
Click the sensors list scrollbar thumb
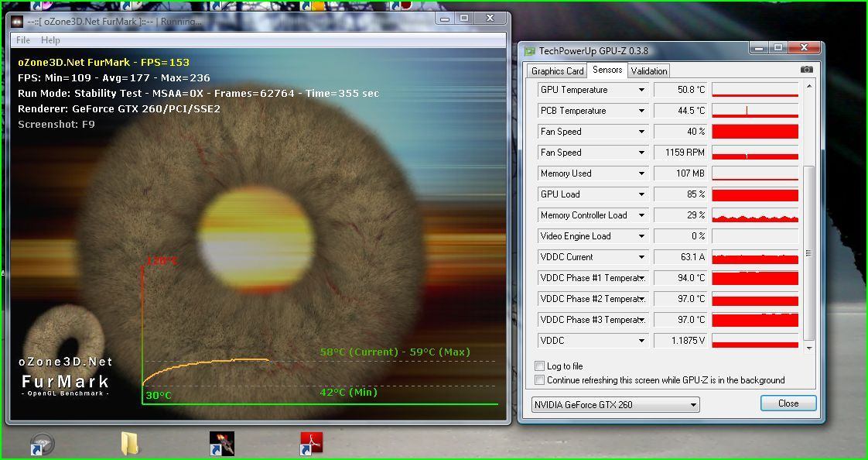click(x=808, y=252)
